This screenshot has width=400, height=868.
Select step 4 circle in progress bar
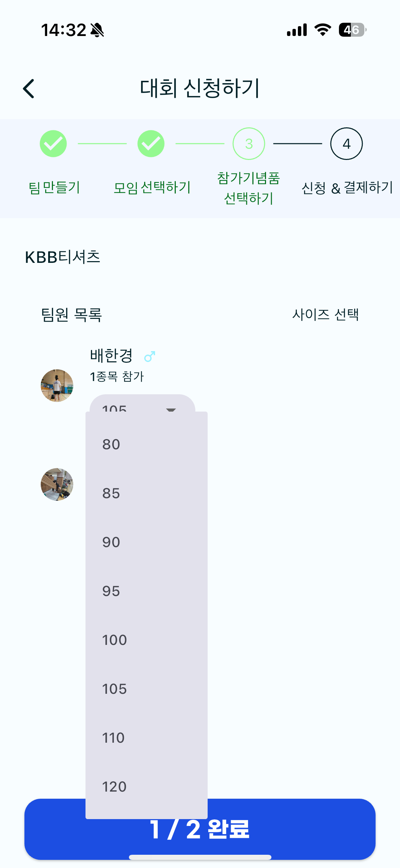pos(346,144)
